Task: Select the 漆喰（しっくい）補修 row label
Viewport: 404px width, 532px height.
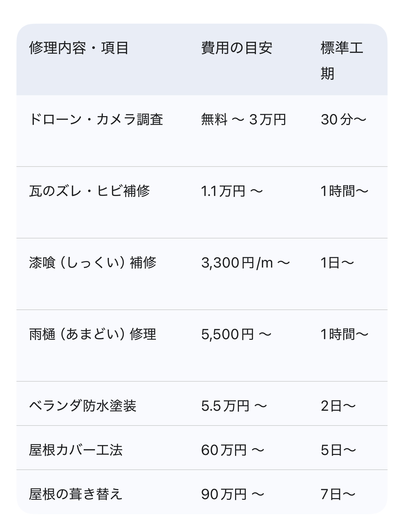Action: pyautogui.click(x=93, y=263)
